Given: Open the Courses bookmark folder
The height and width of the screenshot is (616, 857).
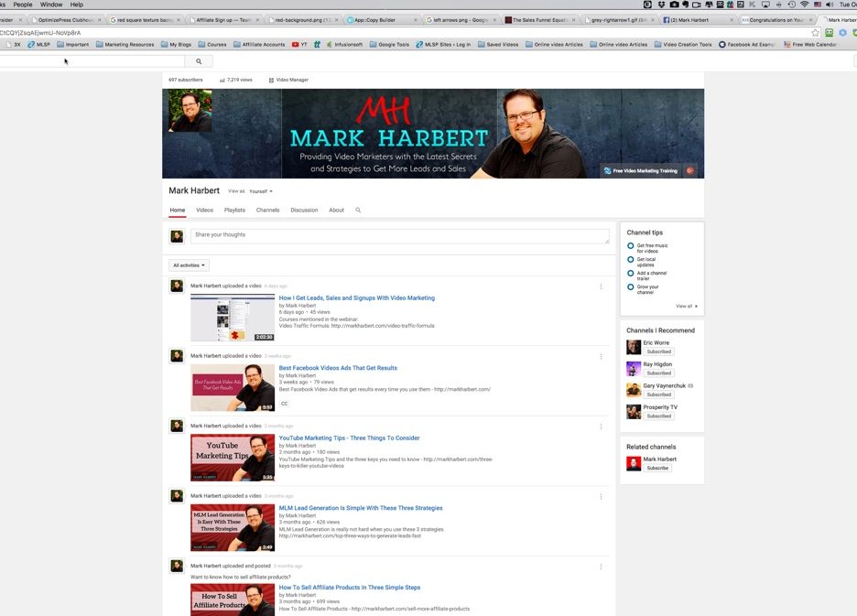Looking at the screenshot, I should (x=212, y=44).
